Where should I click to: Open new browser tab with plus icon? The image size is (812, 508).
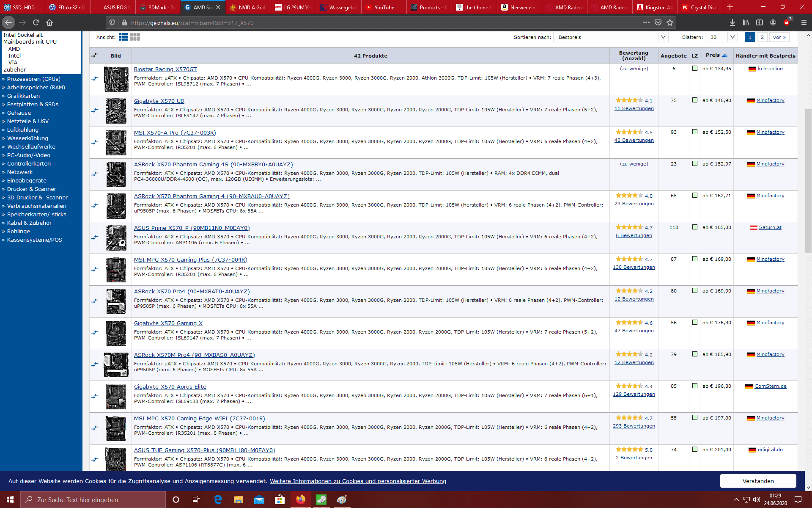point(730,7)
